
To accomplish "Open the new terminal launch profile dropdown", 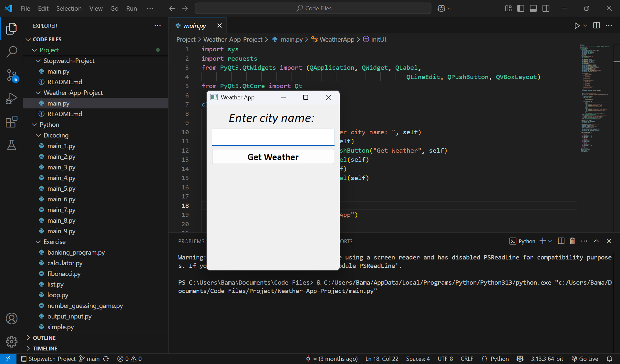I will (550, 241).
